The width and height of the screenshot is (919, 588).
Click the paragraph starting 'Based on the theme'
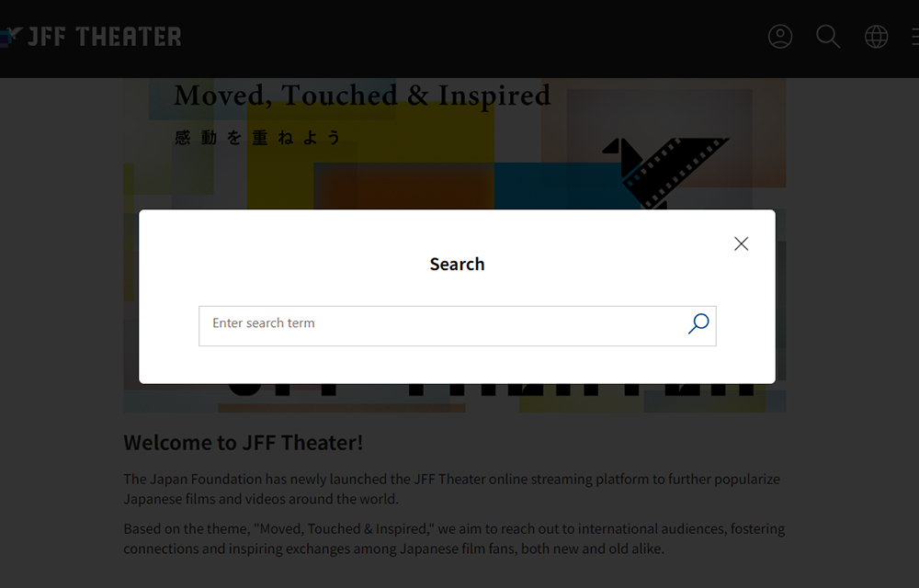454,538
